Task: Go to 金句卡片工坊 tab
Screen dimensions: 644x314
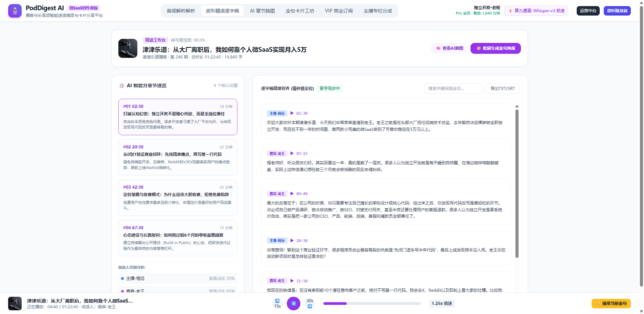Action: click(300, 11)
